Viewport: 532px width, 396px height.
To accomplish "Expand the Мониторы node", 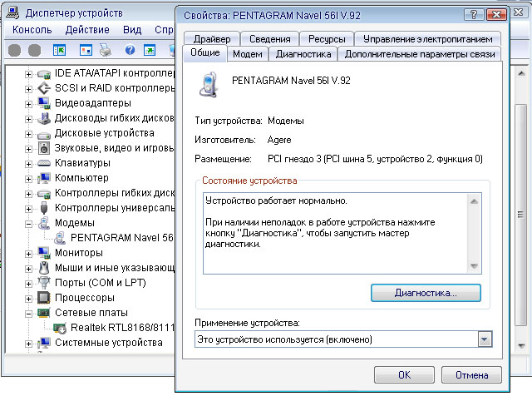I will coord(28,254).
